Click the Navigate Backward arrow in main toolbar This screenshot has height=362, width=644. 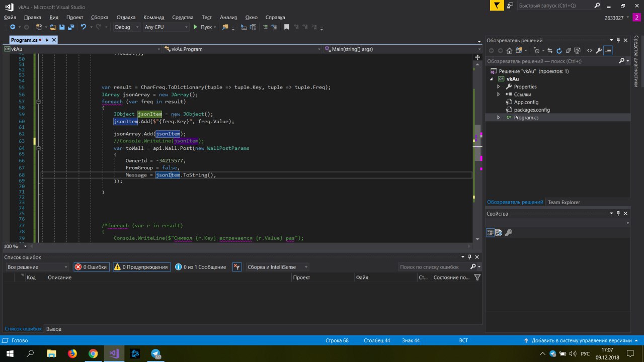point(12,27)
